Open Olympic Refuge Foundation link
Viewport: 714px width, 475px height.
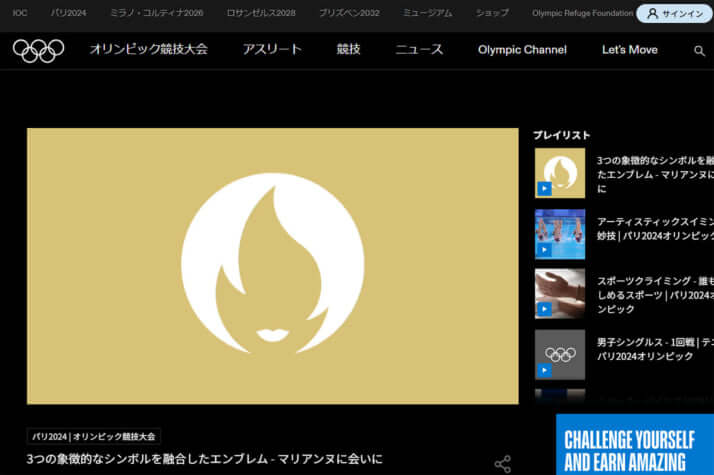[582, 13]
